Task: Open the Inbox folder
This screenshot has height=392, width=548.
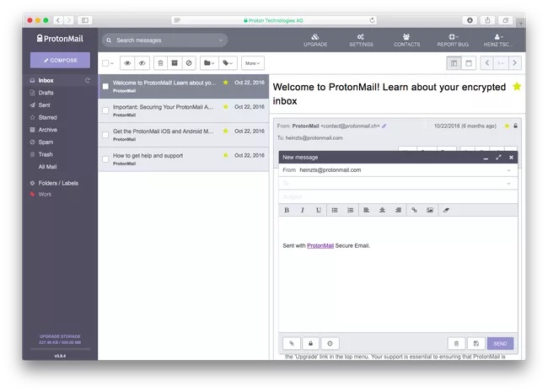Action: click(x=46, y=80)
